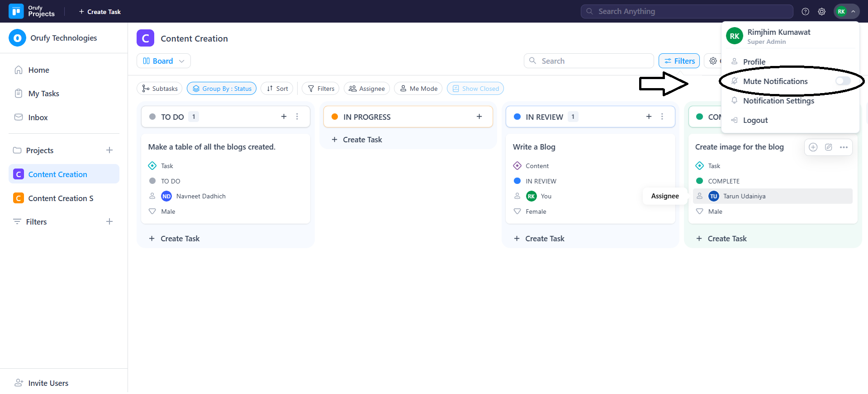Click the plus icon in IN PROGRESS column
The width and height of the screenshot is (868, 394).
point(479,117)
